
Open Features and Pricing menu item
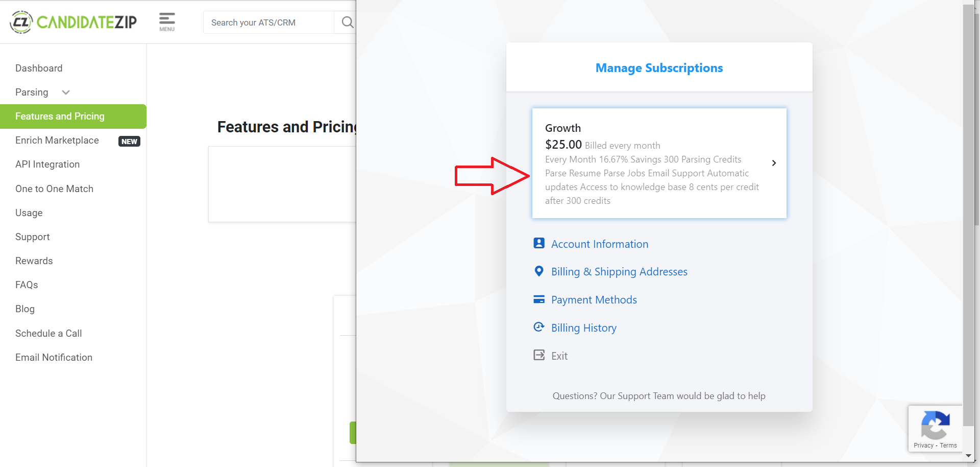73,116
